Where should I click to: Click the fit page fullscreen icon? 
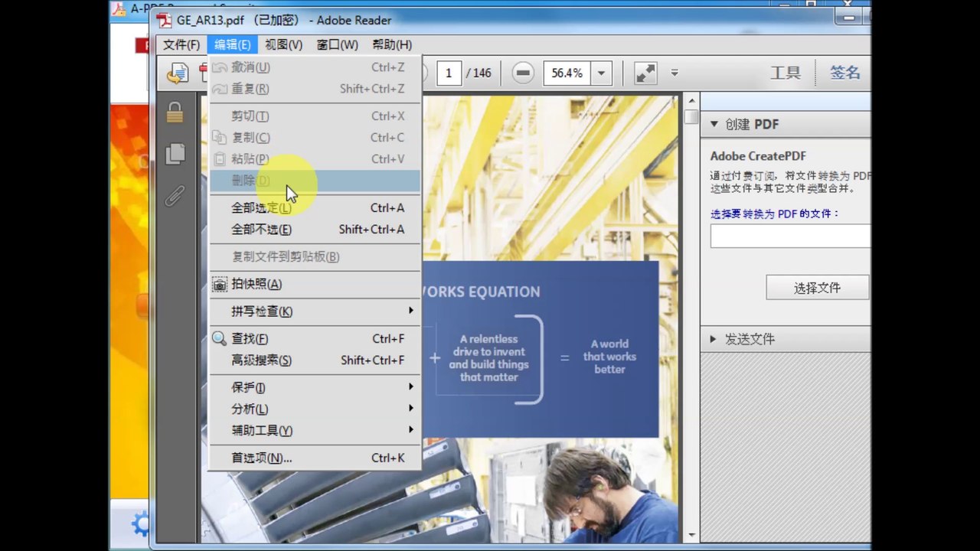pyautogui.click(x=645, y=73)
